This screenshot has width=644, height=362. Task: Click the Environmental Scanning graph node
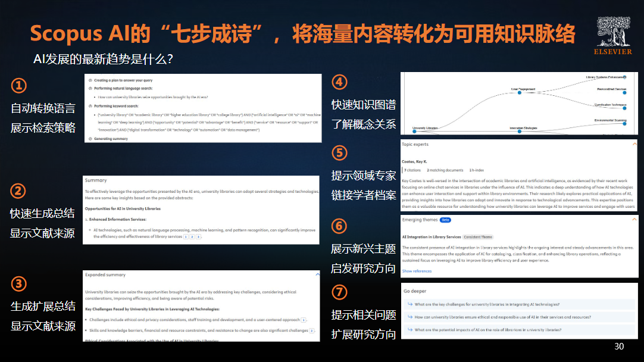[x=625, y=124]
